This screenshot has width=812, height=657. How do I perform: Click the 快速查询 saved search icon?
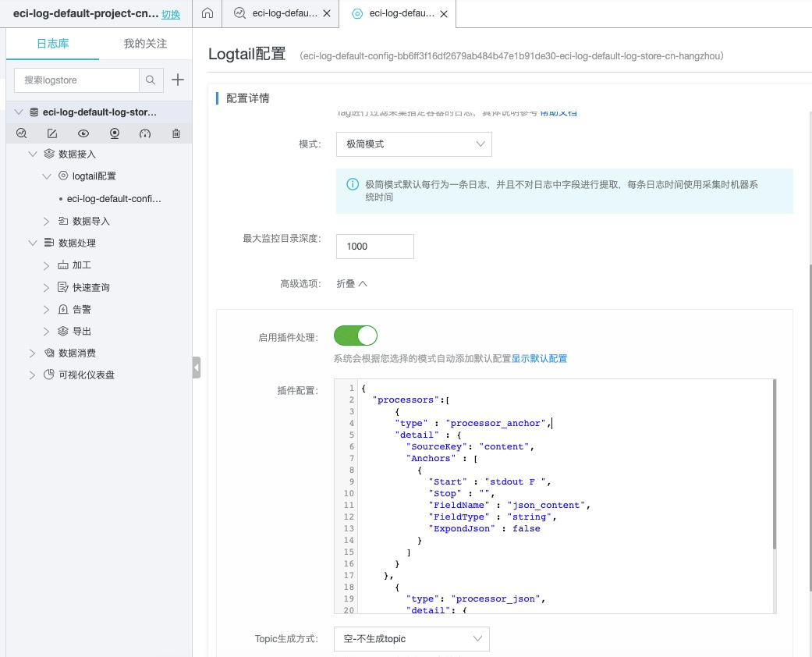click(x=63, y=287)
